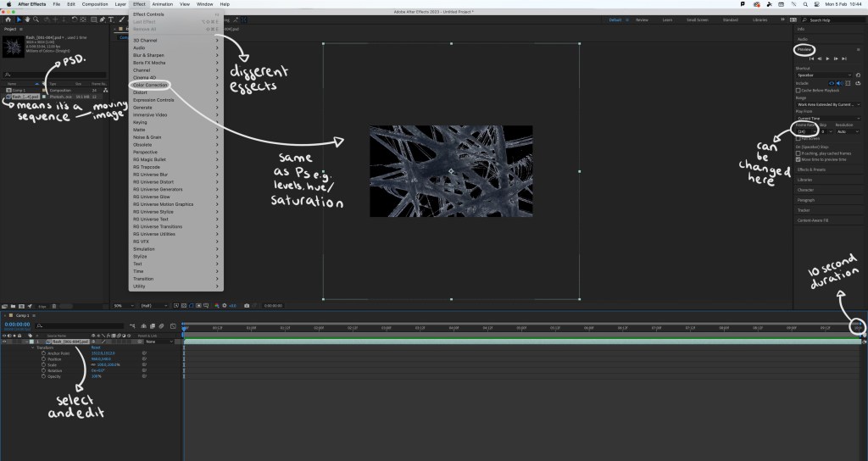Screen dimensions: 868x461
Task: Select the Hand tool in the toolbar
Action: (26, 19)
